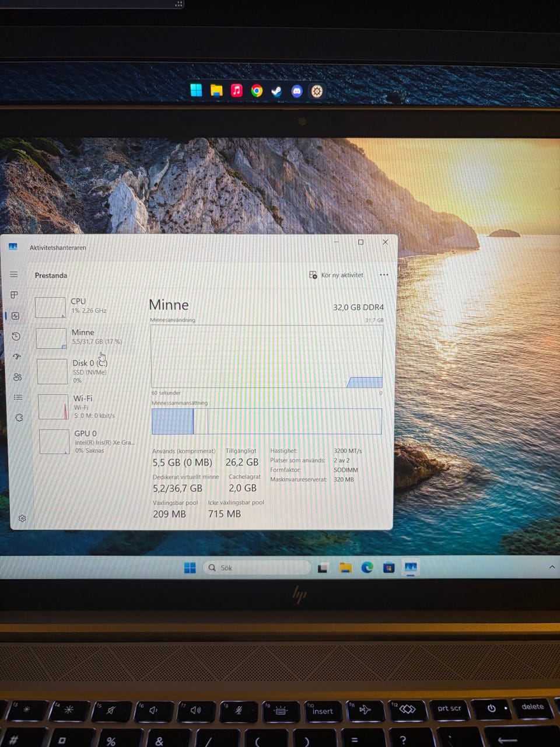
Task: Click Start on the upper monitor taskbar
Action: coord(196,90)
